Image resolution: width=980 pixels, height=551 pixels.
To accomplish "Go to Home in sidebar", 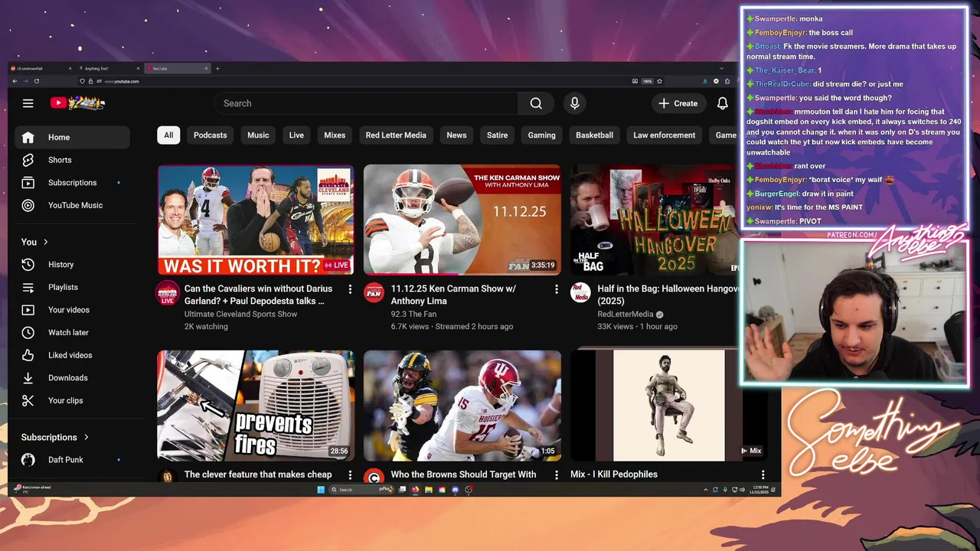I will click(x=72, y=138).
